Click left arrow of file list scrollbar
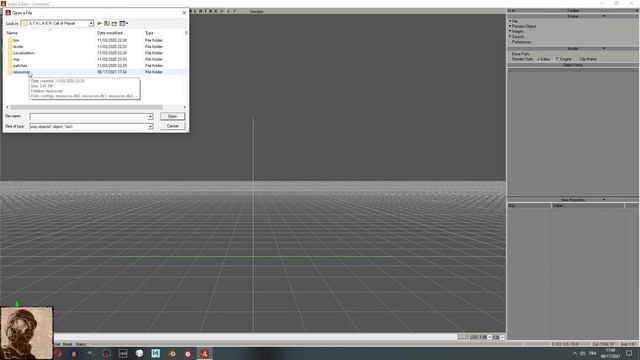 [x=7, y=107]
